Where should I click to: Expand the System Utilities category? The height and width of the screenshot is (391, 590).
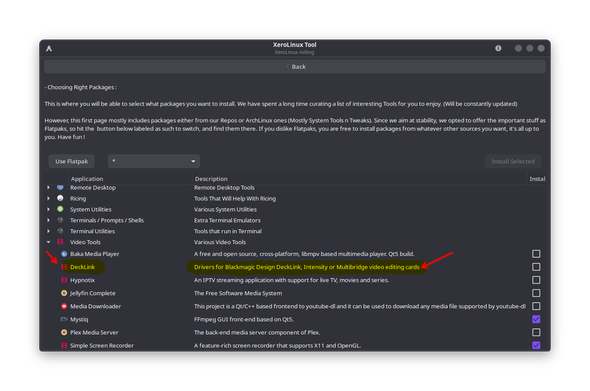click(49, 209)
